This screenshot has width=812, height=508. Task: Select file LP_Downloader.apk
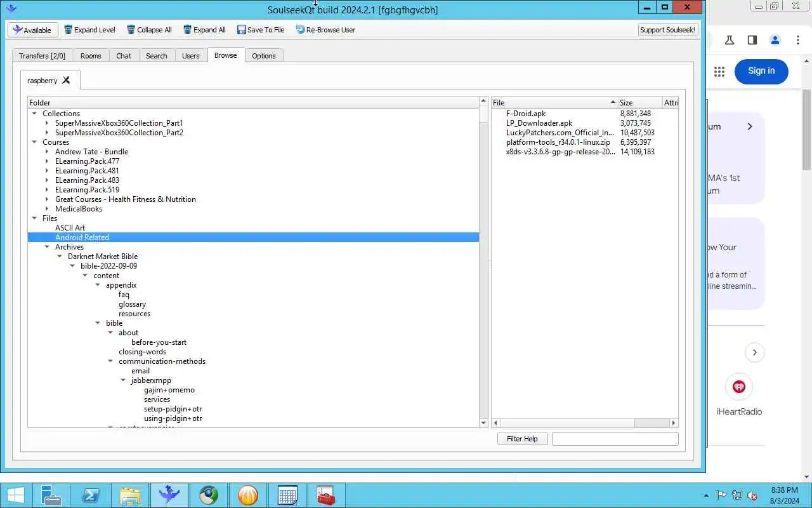pyautogui.click(x=539, y=123)
